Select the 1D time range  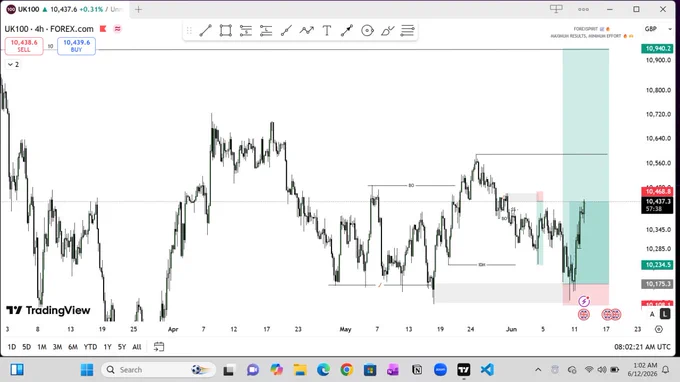pyautogui.click(x=12, y=347)
